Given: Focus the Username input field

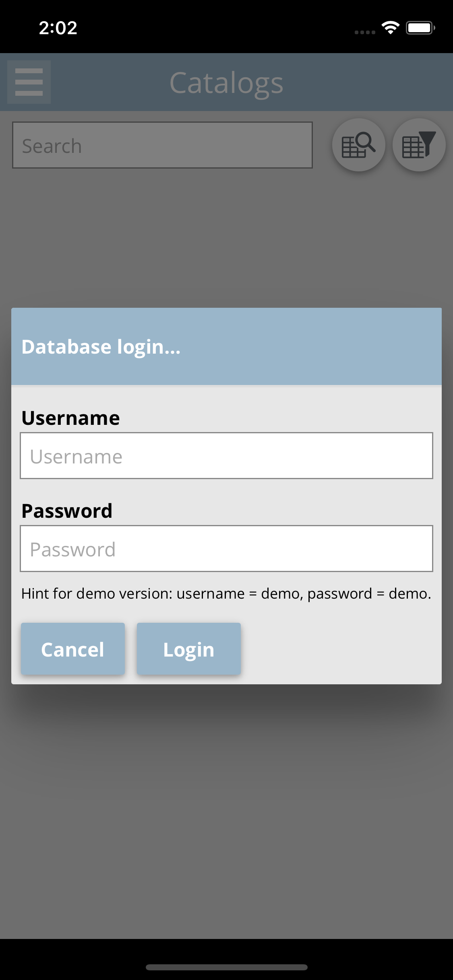Looking at the screenshot, I should pos(226,456).
